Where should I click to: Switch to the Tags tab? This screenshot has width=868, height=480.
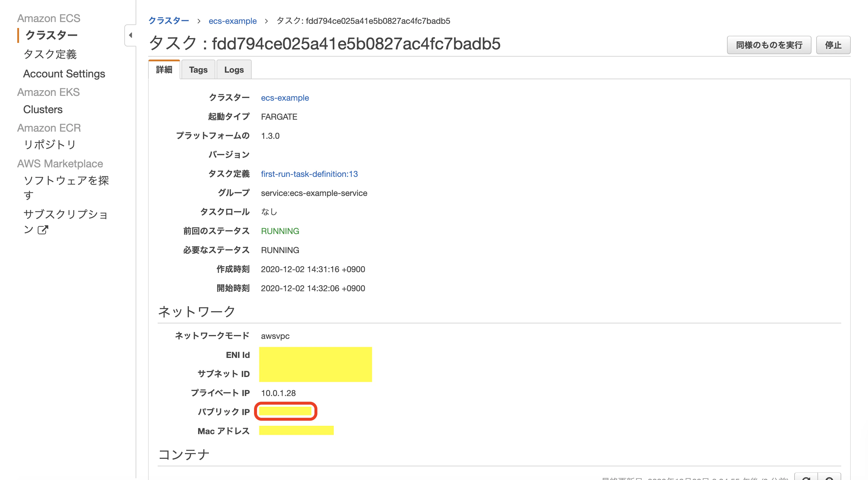[x=198, y=69]
